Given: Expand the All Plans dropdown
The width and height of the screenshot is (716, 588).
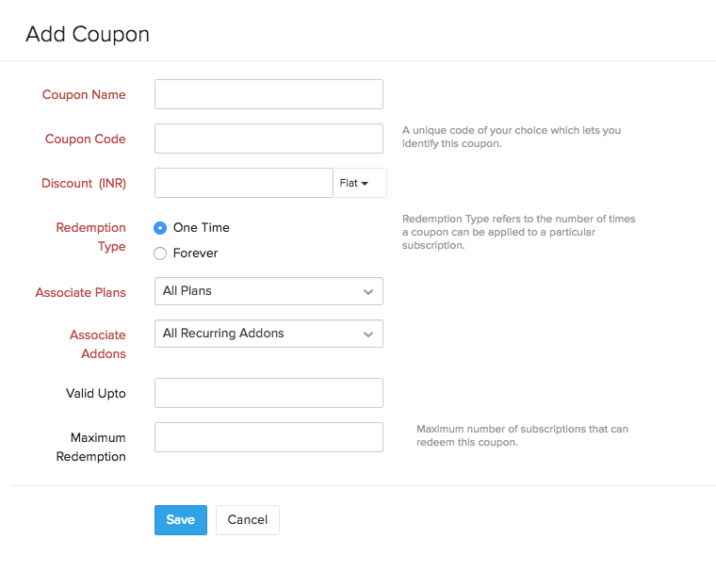Looking at the screenshot, I should 268,291.
